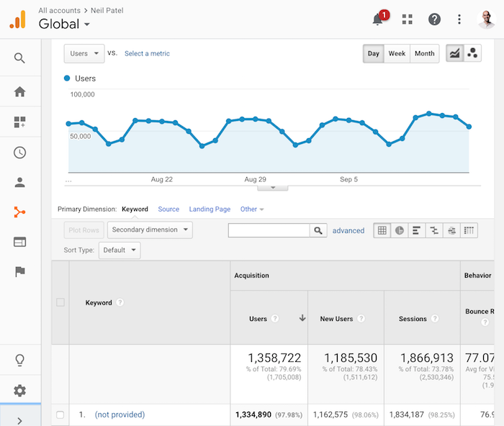The image size is (504, 426).
Task: Open the notifications bell
Action: tap(378, 19)
